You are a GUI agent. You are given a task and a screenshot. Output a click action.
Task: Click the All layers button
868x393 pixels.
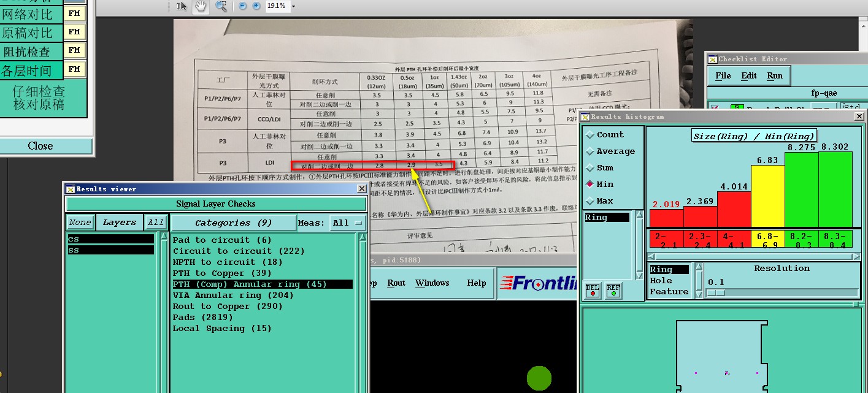coord(156,223)
